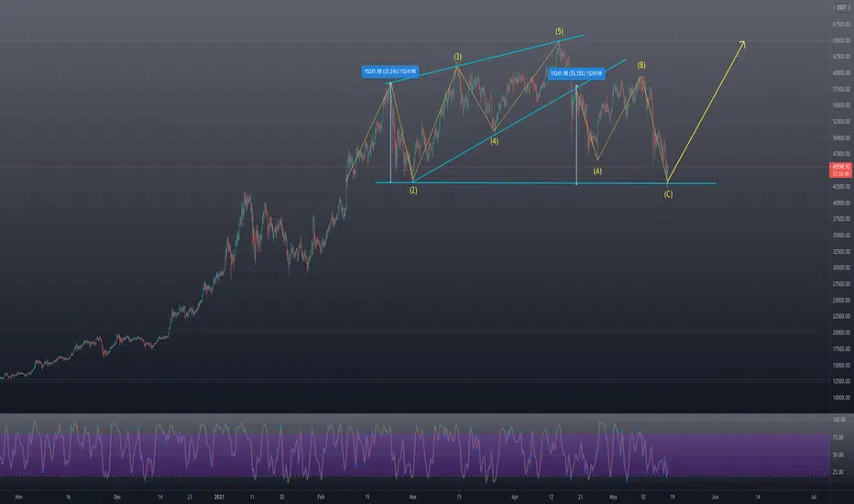Click the 17500.00 price axis label
854x504 pixels.
(x=841, y=349)
